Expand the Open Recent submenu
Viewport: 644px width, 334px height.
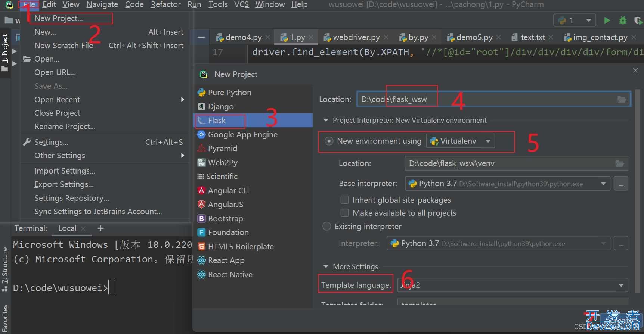point(105,100)
